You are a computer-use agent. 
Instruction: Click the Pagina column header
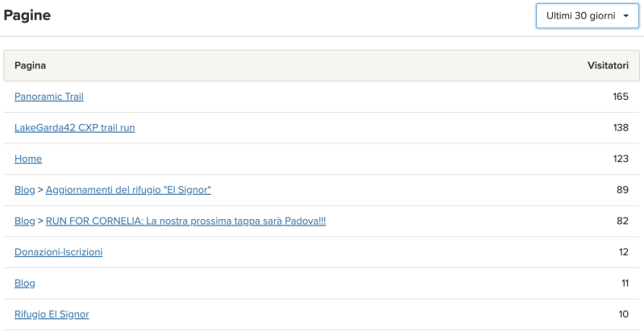30,65
